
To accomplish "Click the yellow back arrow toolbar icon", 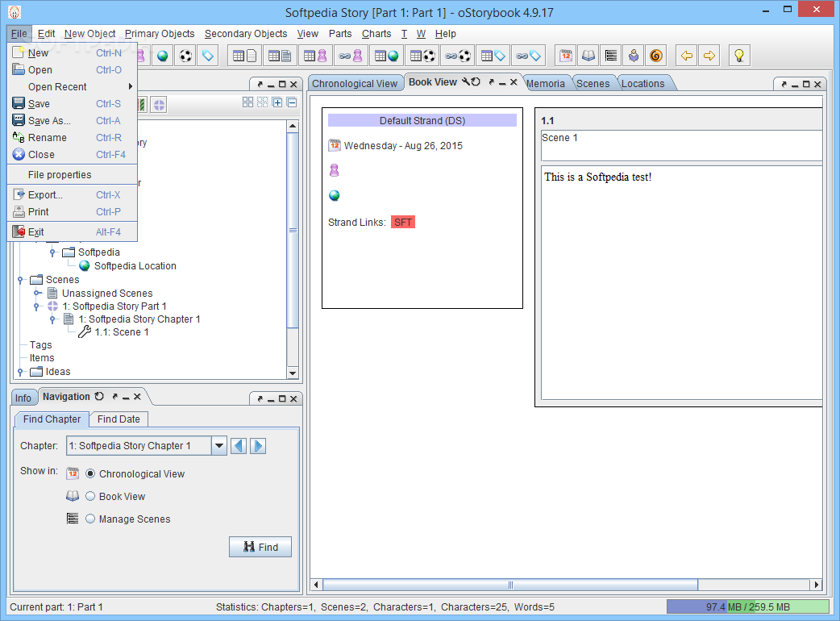I will click(687, 56).
